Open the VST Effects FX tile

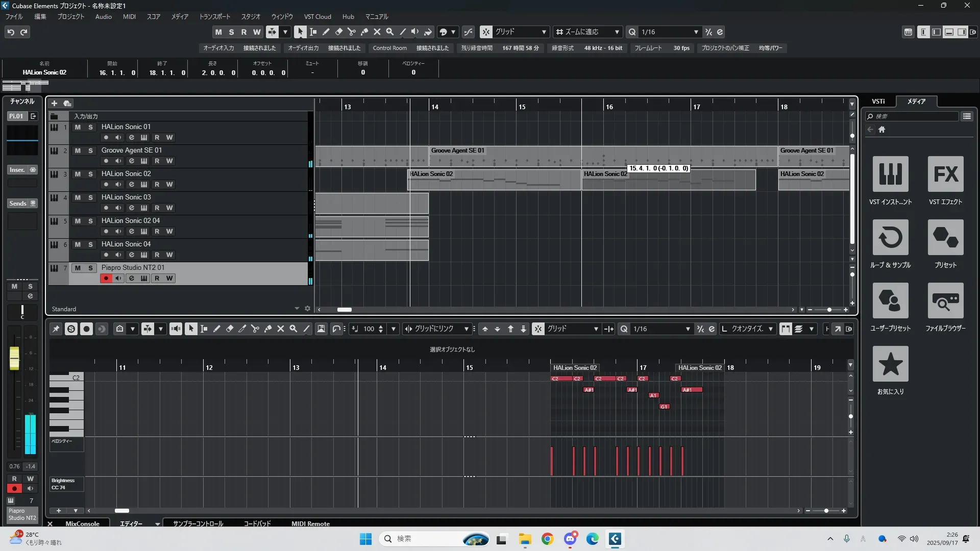click(945, 174)
